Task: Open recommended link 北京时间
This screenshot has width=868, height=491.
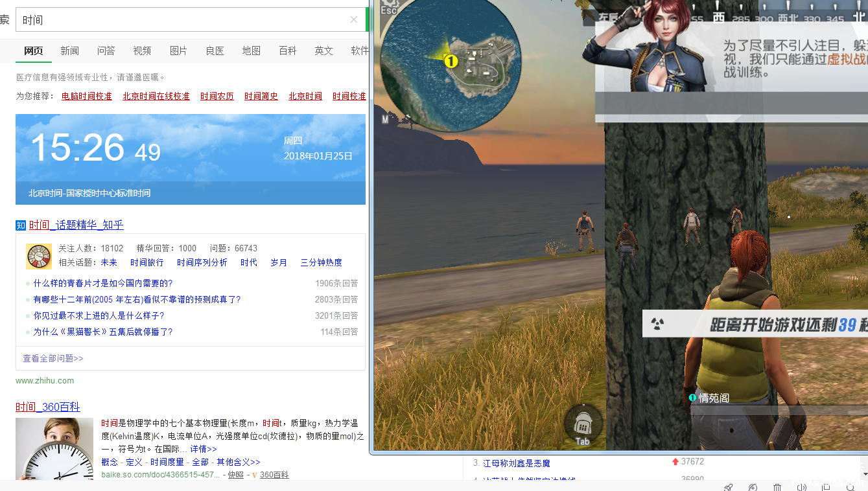Action: 305,96
